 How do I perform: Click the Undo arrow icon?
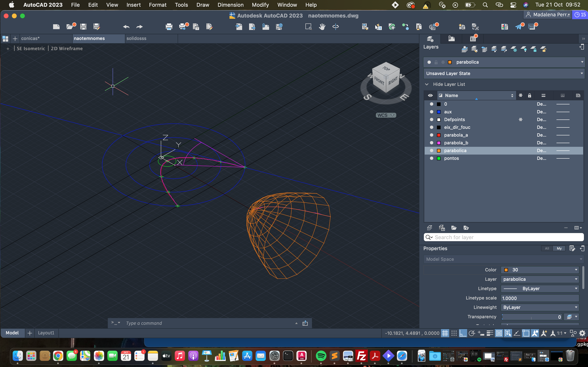tap(126, 27)
